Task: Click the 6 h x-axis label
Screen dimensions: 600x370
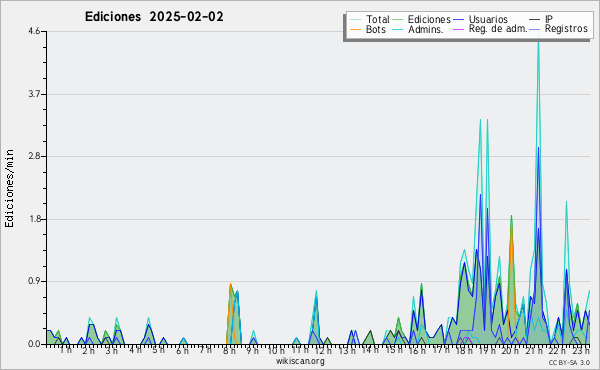Action: click(x=182, y=350)
